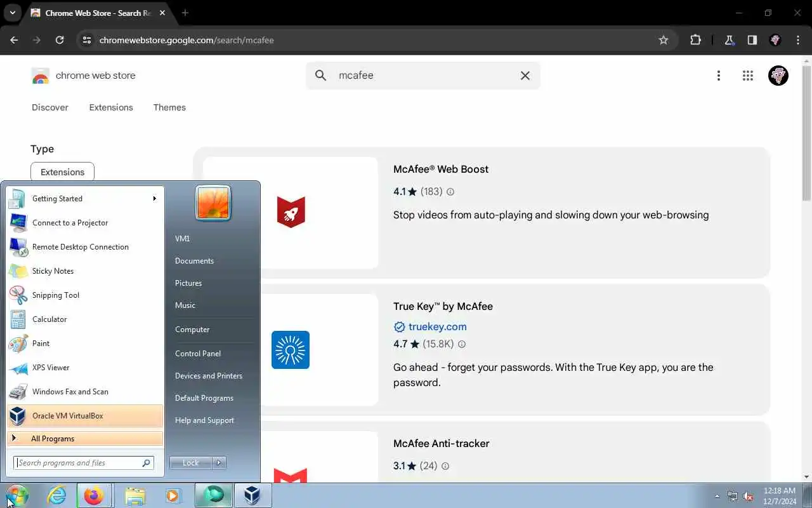This screenshot has height=508, width=812.
Task: Open XPS Viewer
Action: pyautogui.click(x=85, y=368)
